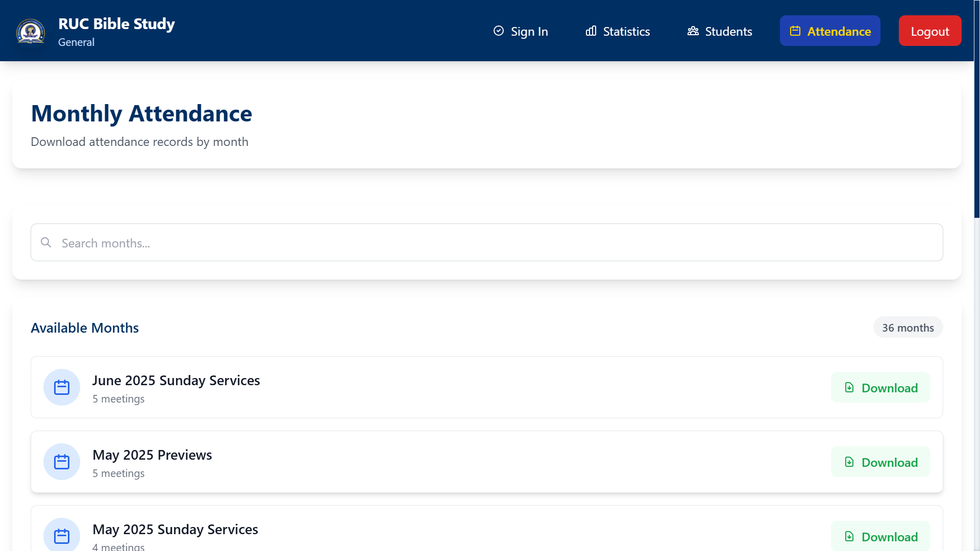Click calendar icon for June 2025 Sunday Services

click(x=62, y=387)
